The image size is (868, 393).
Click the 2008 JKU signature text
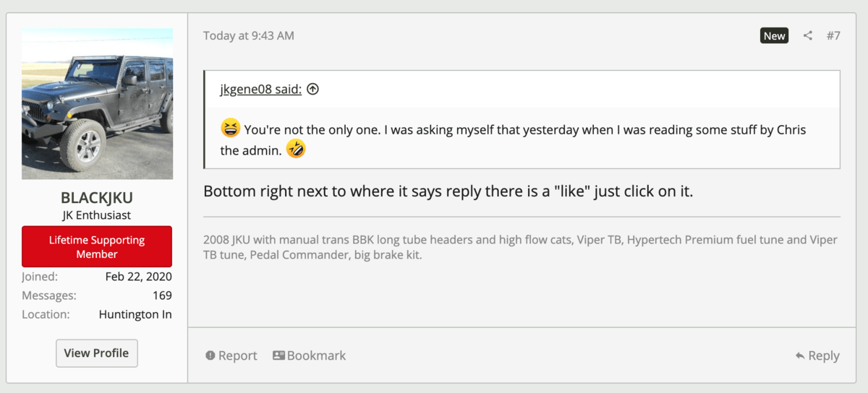(x=520, y=247)
